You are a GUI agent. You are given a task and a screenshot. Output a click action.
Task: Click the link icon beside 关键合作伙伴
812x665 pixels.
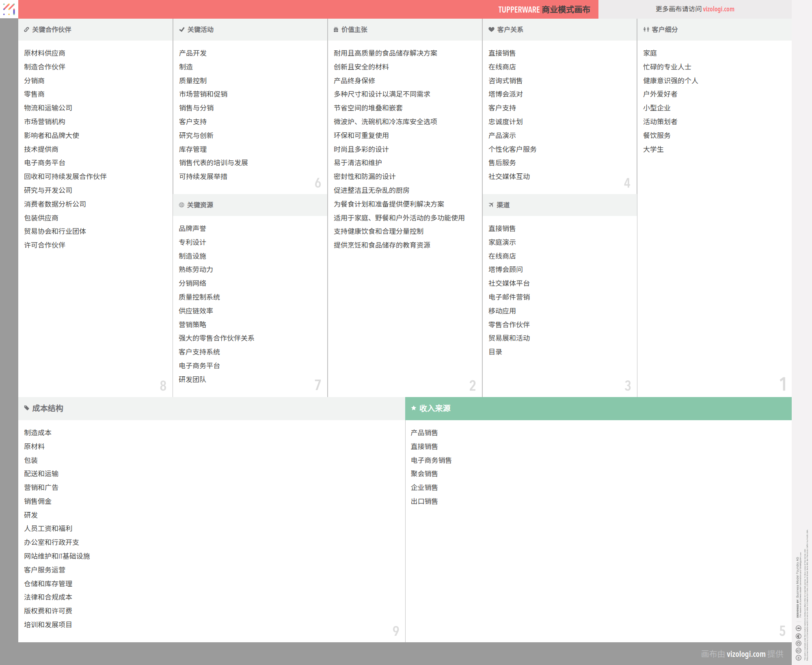pos(26,30)
